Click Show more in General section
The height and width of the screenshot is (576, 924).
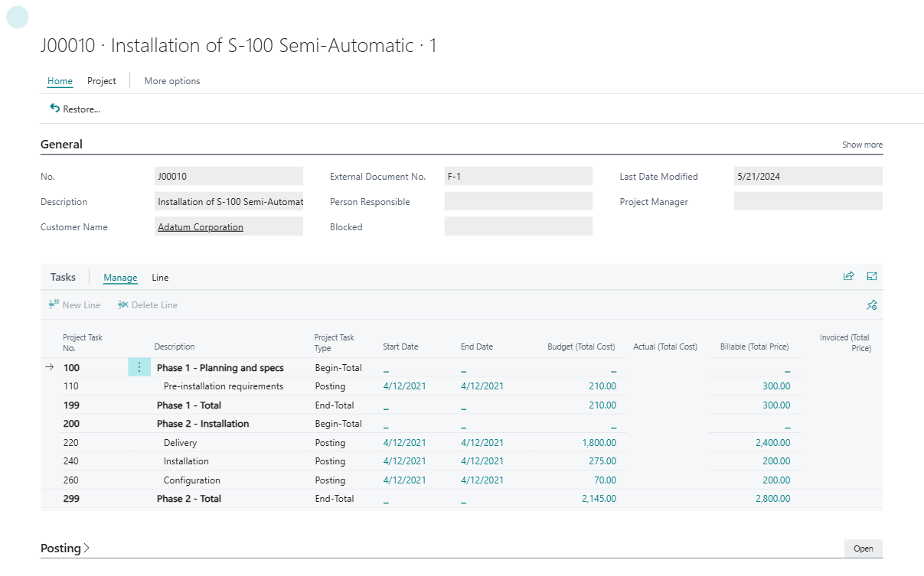[862, 145]
